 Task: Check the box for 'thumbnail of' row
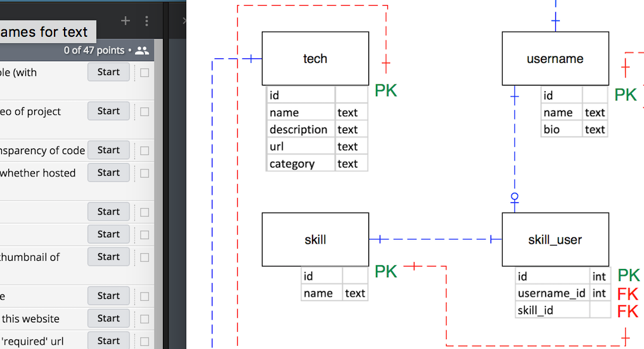click(x=145, y=258)
